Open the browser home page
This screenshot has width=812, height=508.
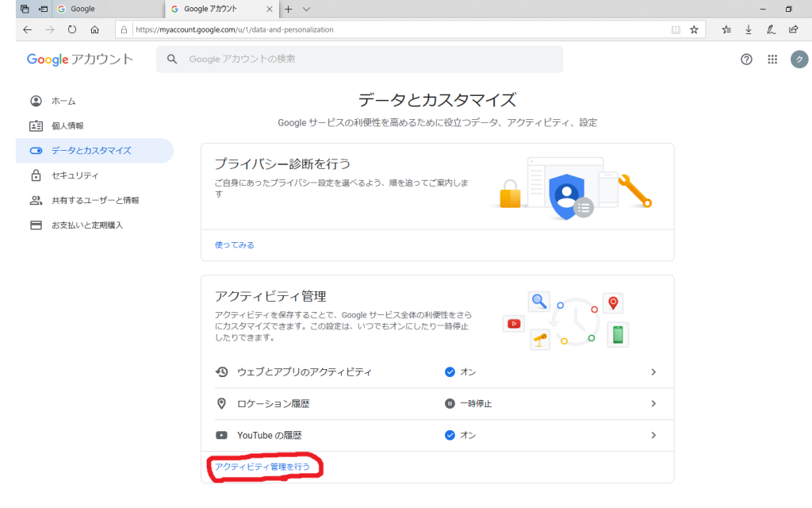(x=95, y=29)
